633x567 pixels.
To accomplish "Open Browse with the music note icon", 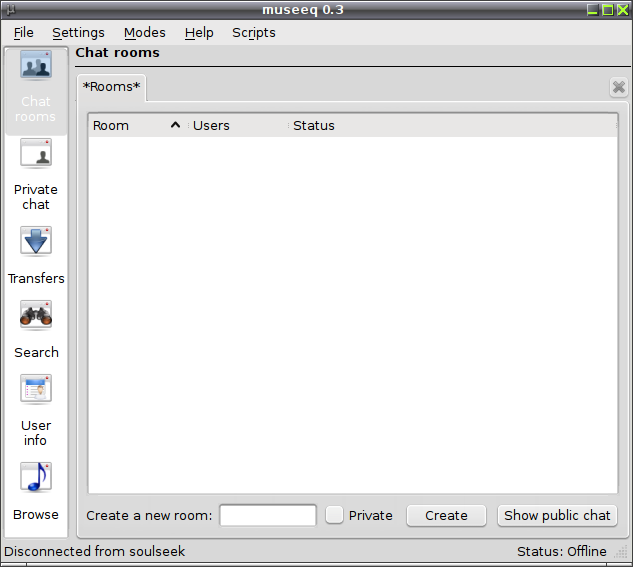I will coord(36,477).
